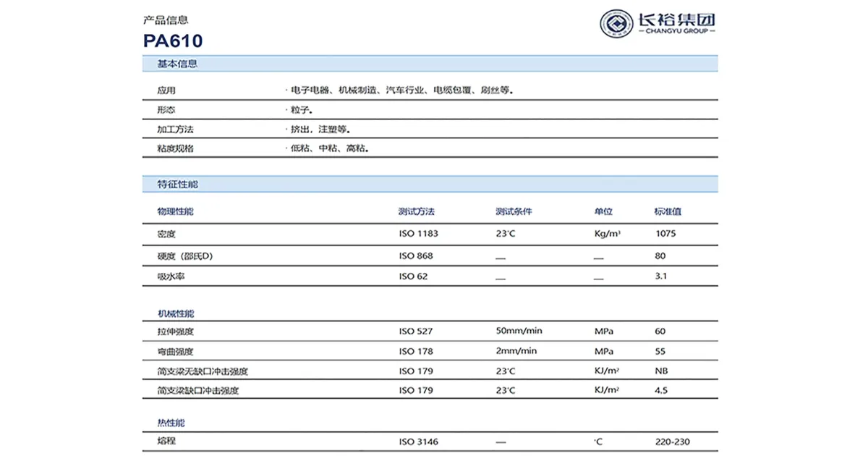Click the 标准值 column heading
Screen dimensions: 868x456
[668, 212]
